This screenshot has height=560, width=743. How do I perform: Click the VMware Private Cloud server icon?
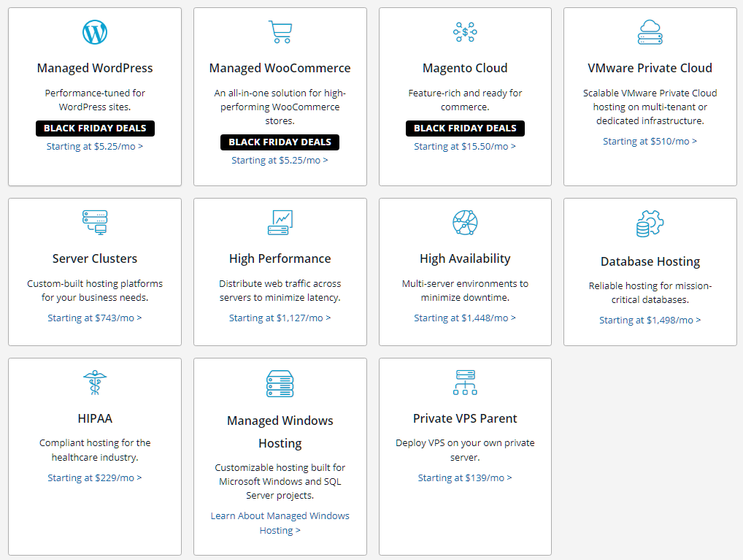650,32
